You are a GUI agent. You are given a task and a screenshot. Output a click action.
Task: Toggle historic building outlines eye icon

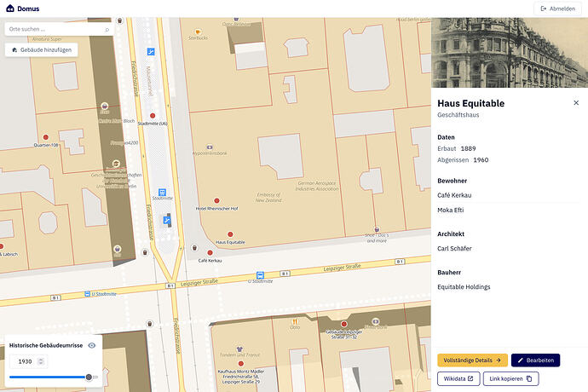tap(92, 345)
